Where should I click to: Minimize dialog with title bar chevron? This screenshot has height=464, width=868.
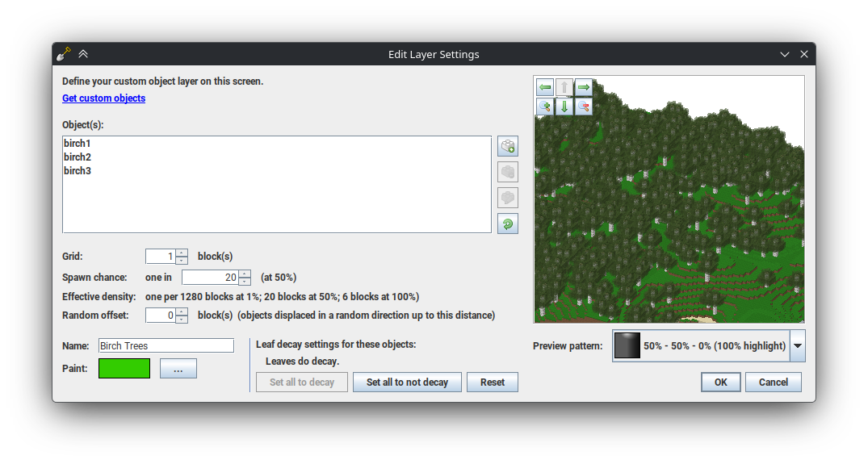(x=784, y=54)
